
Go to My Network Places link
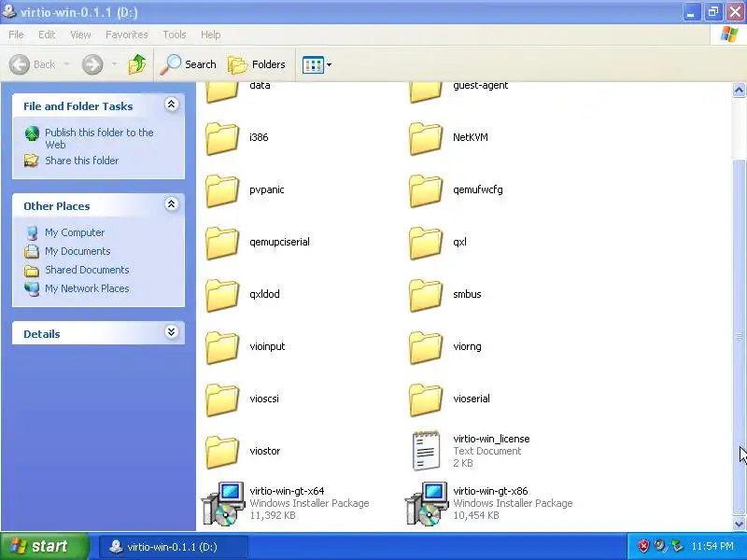[x=87, y=288]
